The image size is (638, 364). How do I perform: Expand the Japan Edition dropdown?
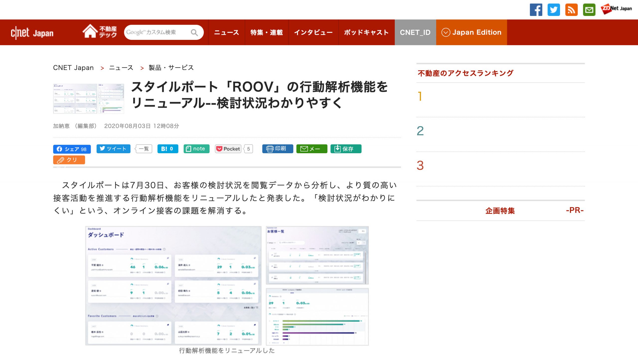[x=472, y=32]
